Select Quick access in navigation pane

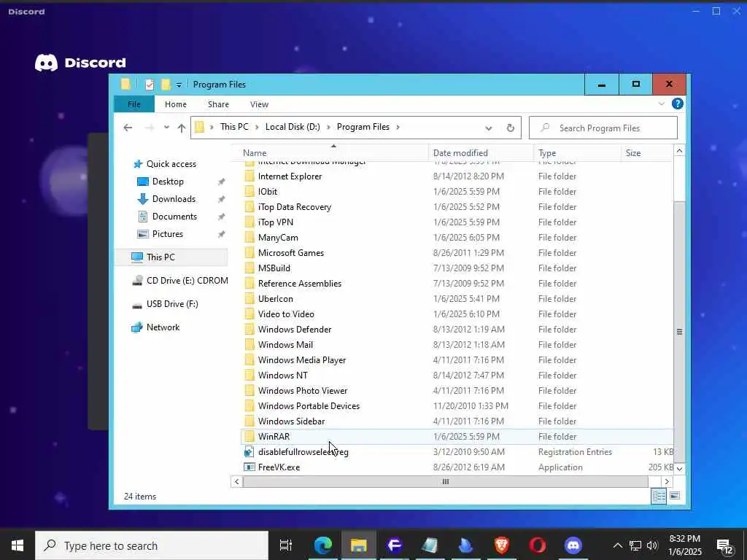tap(171, 164)
